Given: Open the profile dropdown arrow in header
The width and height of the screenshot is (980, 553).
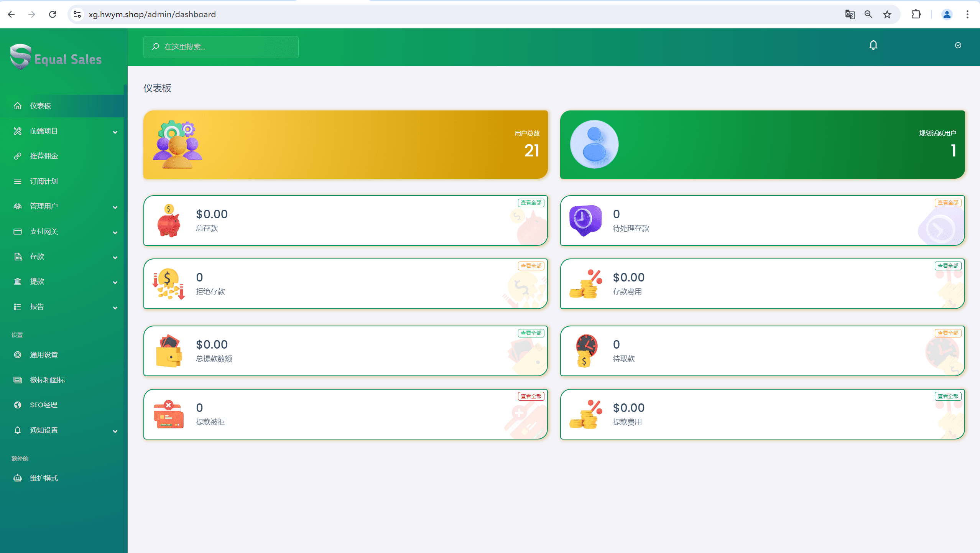Looking at the screenshot, I should point(958,45).
